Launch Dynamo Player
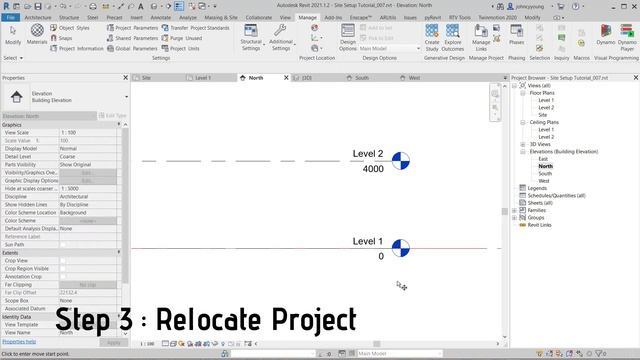 click(x=627, y=37)
